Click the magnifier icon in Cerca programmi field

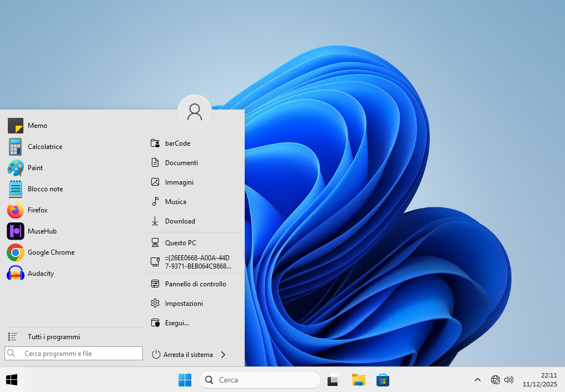click(11, 353)
